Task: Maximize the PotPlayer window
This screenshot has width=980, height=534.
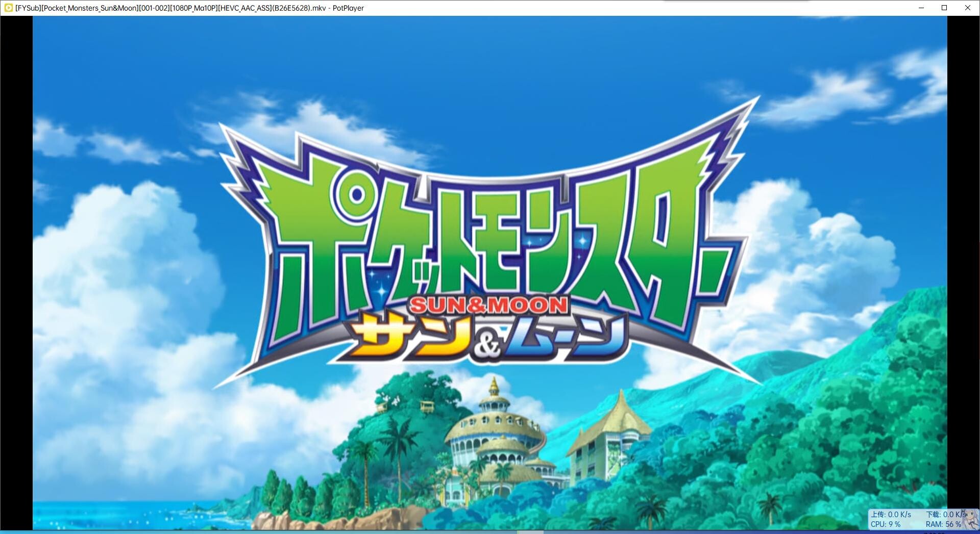Action: (x=944, y=8)
